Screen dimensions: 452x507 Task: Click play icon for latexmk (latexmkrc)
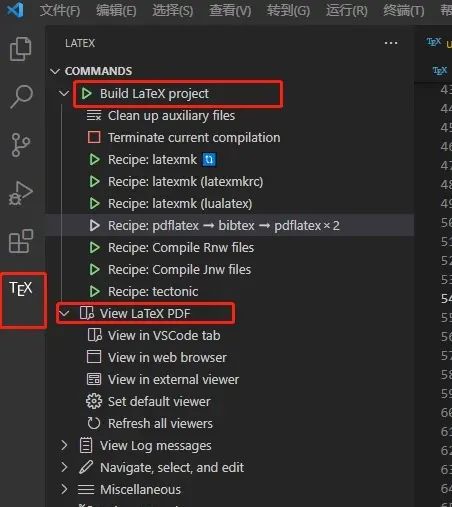pyautogui.click(x=95, y=182)
